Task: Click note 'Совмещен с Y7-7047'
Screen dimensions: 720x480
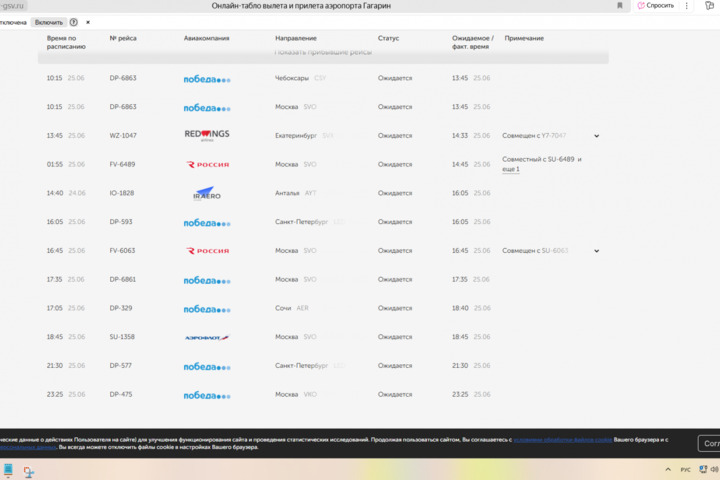Action: point(534,136)
